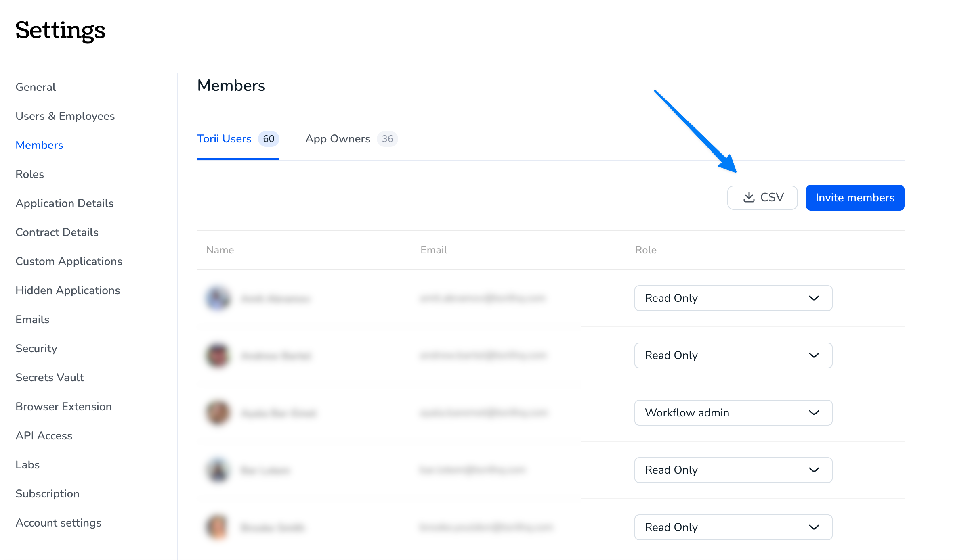Select Members in the settings sidebar
The height and width of the screenshot is (560, 953).
click(39, 145)
